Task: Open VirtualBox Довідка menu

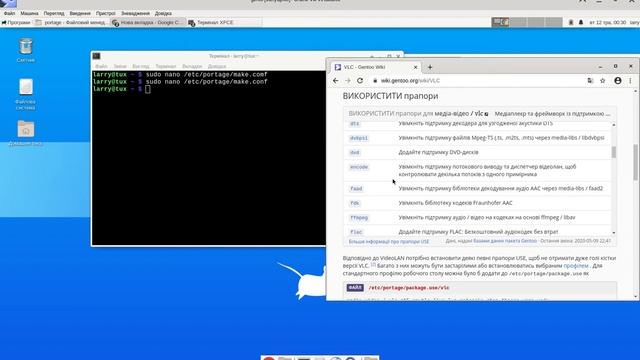Action: (163, 13)
